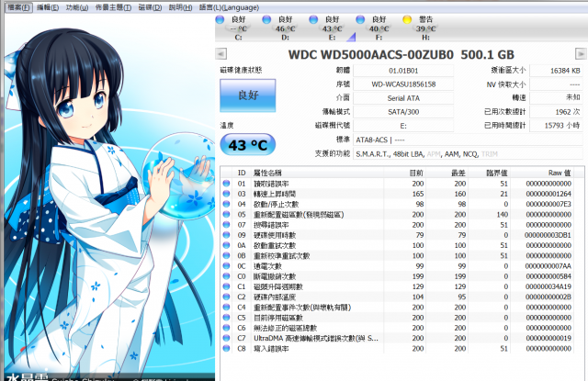Click power-on count field 1962 次
588x381 pixels.
click(x=556, y=112)
